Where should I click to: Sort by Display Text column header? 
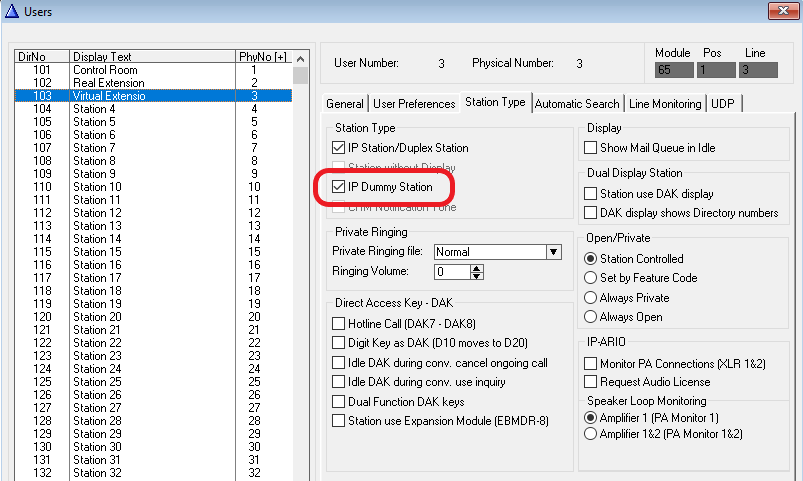(152, 56)
